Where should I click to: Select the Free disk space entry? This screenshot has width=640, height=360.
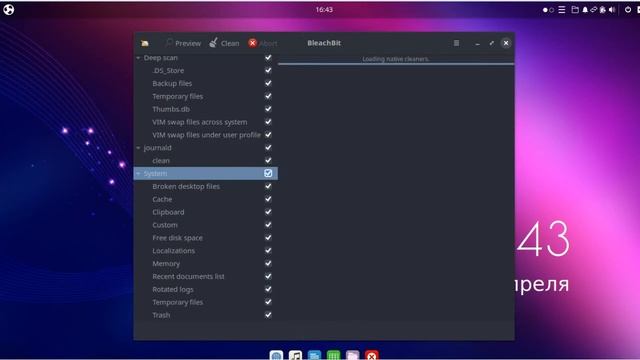[177, 238]
